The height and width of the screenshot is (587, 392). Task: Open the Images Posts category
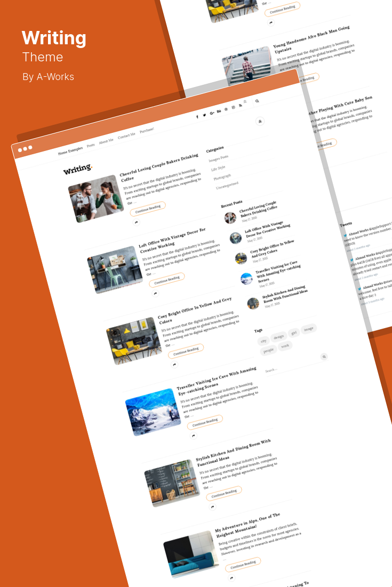coord(219,158)
